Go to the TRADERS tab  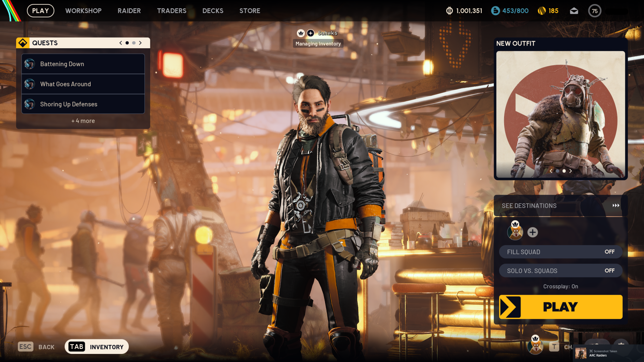click(172, 11)
